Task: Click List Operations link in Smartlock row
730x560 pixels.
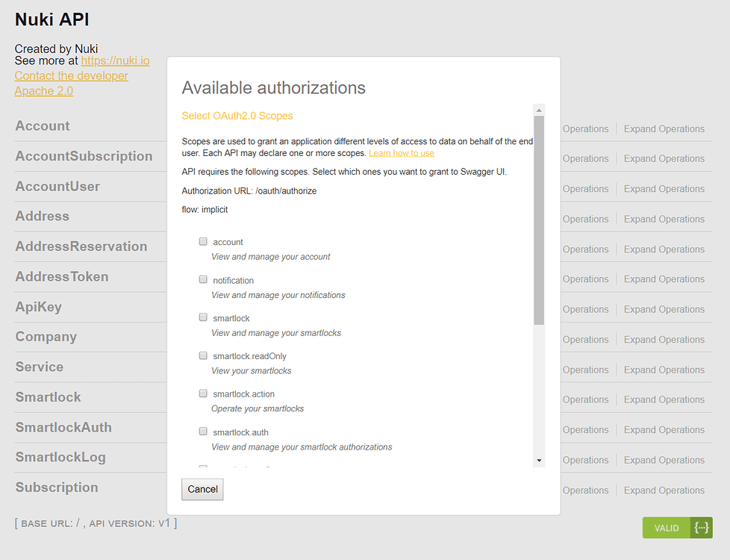Action: pos(585,400)
